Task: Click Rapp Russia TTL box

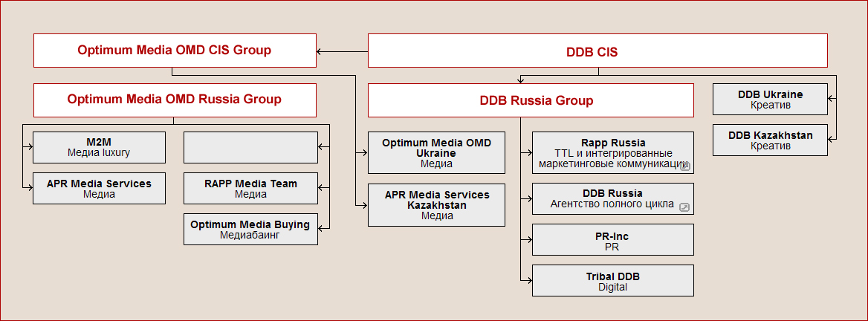Action: 613,153
